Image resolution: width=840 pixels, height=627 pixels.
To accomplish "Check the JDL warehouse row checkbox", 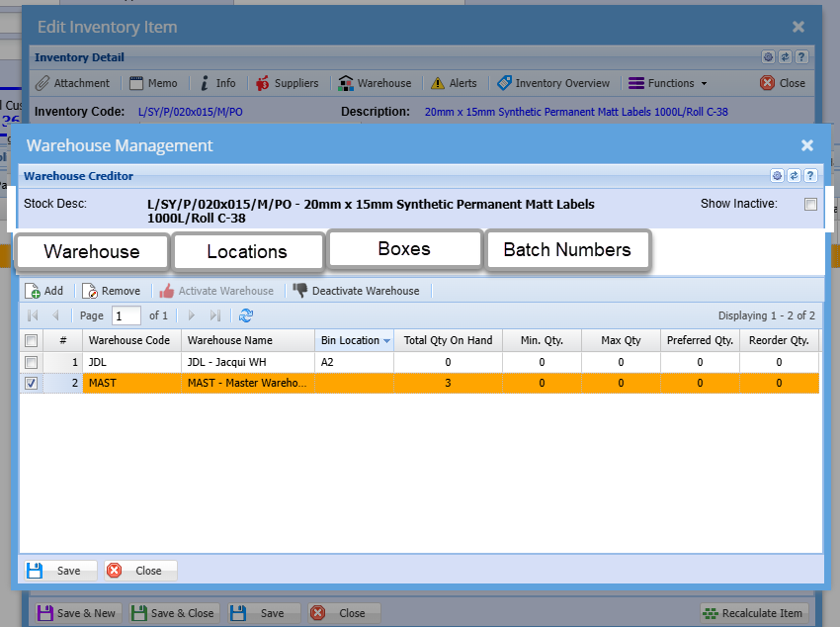I will coord(32,362).
